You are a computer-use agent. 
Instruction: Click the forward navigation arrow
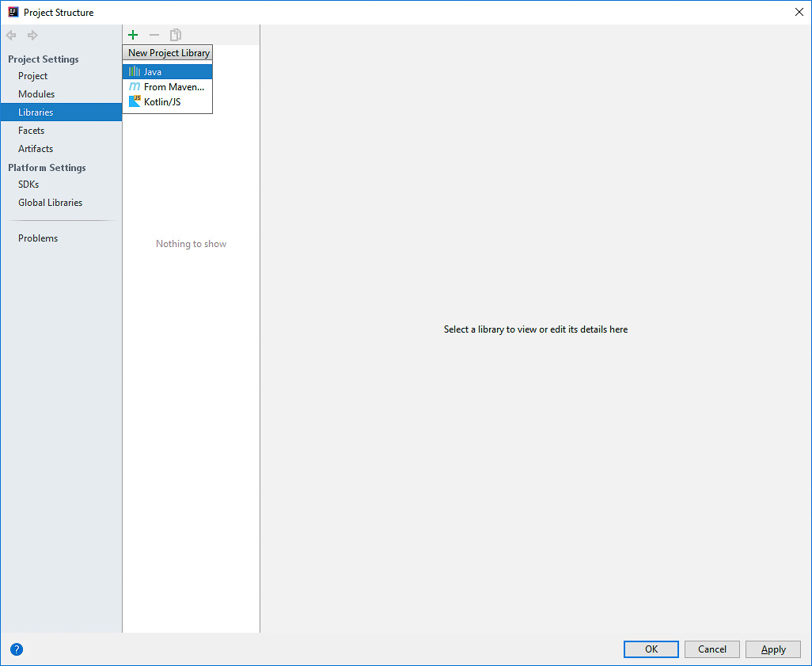tap(32, 36)
